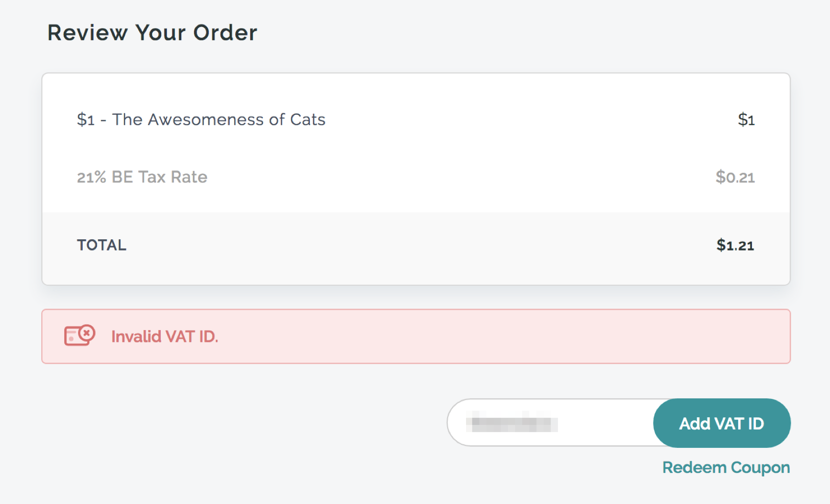Click the invalid card error icon
The image size is (830, 504).
[x=80, y=336]
